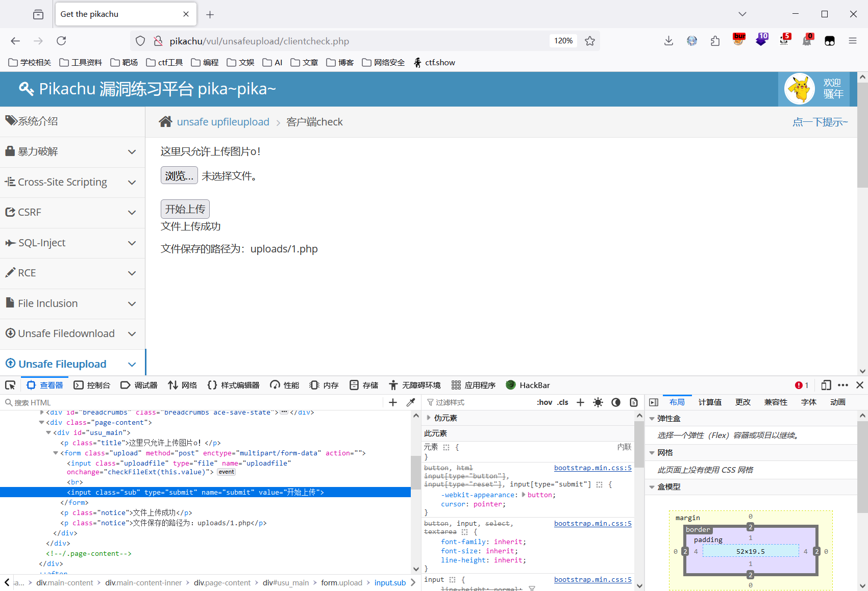Open the 系统介绍 sidebar item
Image resolution: width=868 pixels, height=591 pixels.
click(72, 121)
